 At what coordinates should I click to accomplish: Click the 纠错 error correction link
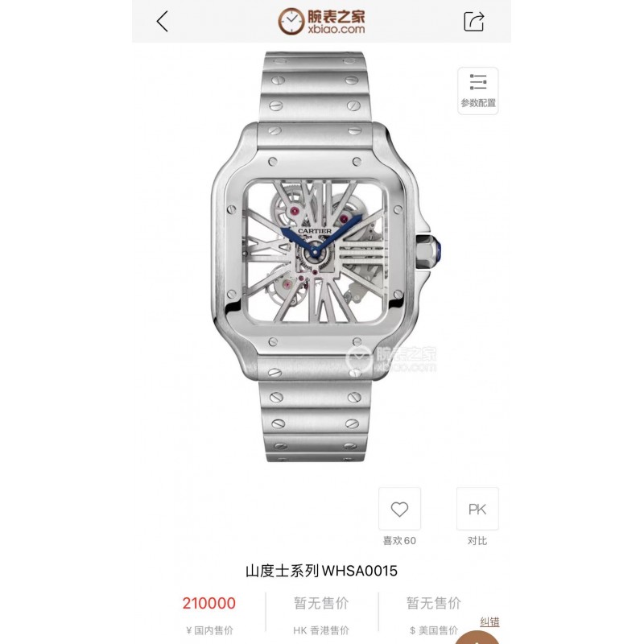[489, 621]
